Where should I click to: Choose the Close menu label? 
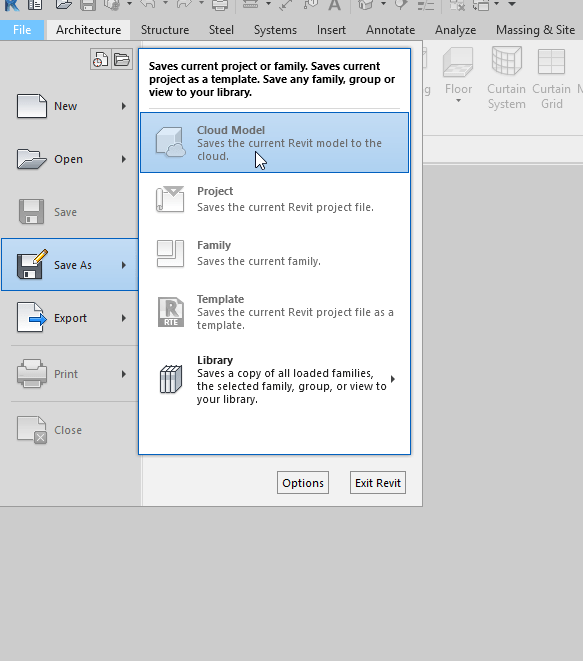68,430
